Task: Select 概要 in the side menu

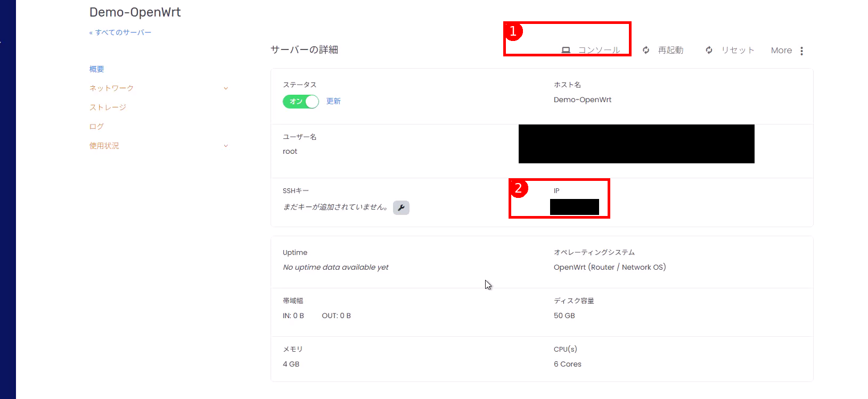Action: pyautogui.click(x=97, y=69)
